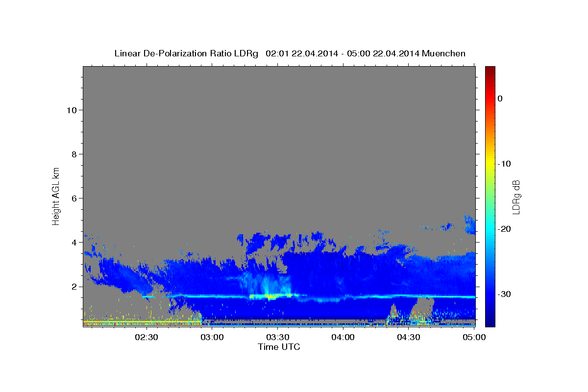Click the height tick label 10
The image size is (588, 392).
pyautogui.click(x=71, y=110)
